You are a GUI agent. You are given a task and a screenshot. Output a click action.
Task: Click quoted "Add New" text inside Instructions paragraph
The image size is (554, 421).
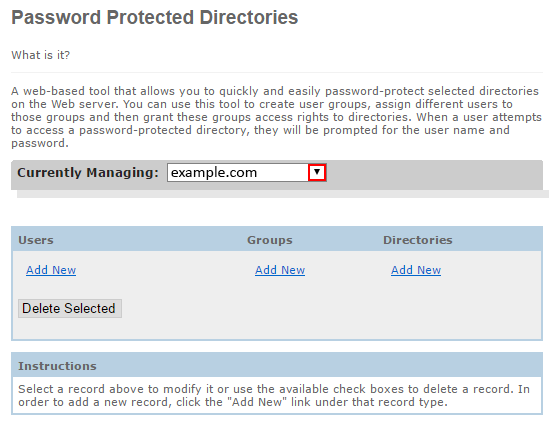tap(258, 402)
